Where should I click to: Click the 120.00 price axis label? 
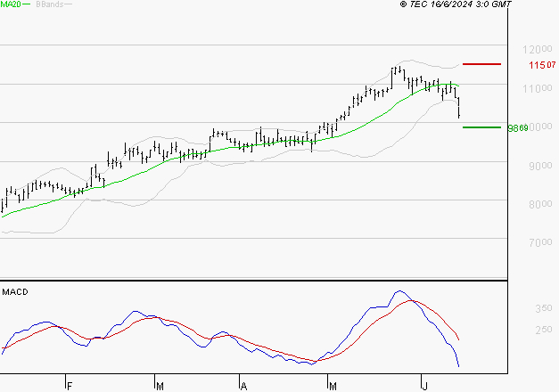click(x=538, y=49)
